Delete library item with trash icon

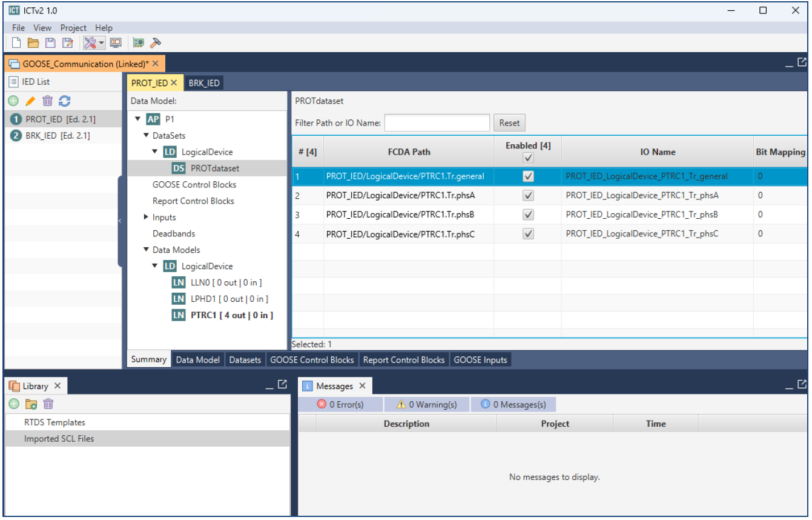(x=48, y=404)
